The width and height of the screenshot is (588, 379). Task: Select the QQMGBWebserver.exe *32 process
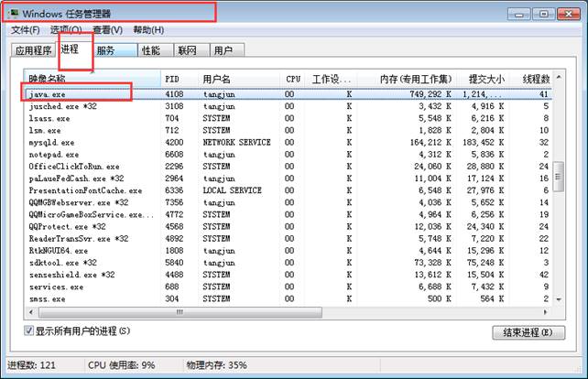pos(288,202)
